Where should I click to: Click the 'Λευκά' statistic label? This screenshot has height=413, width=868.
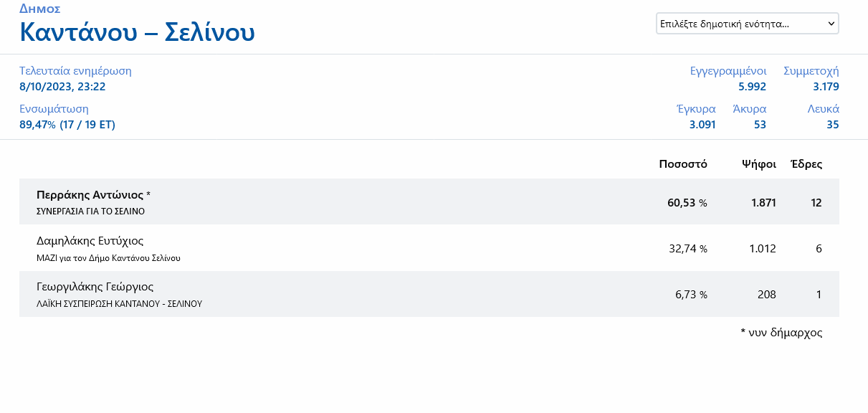pyautogui.click(x=823, y=109)
